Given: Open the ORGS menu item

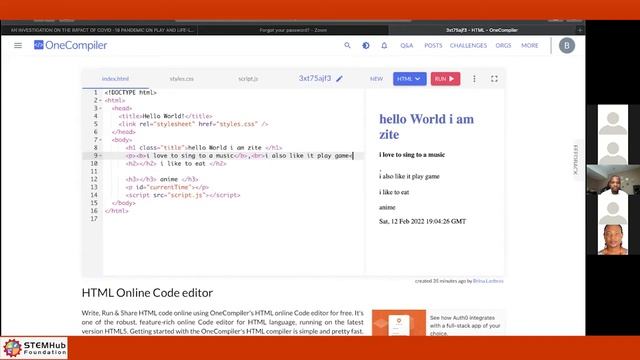Looking at the screenshot, I should 503,45.
